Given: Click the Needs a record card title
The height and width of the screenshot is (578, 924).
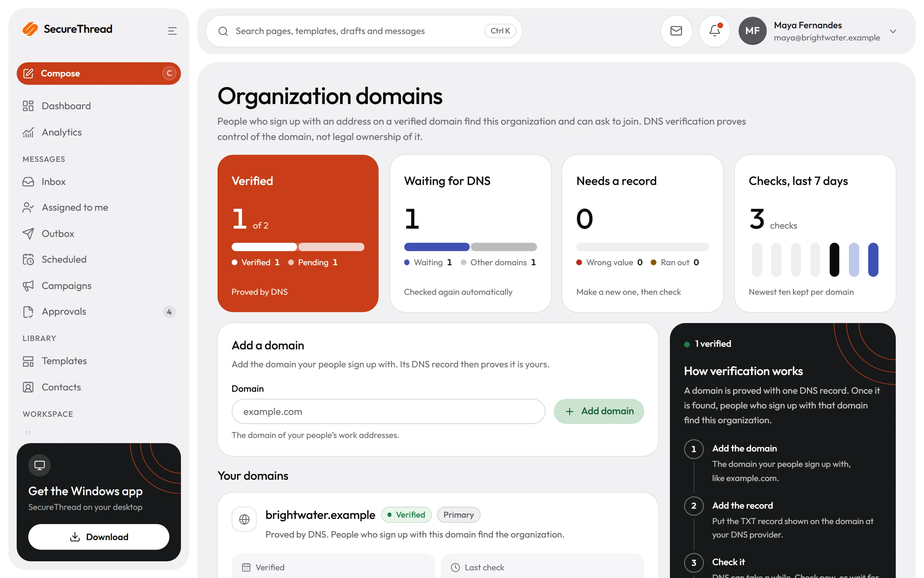Looking at the screenshot, I should point(616,181).
